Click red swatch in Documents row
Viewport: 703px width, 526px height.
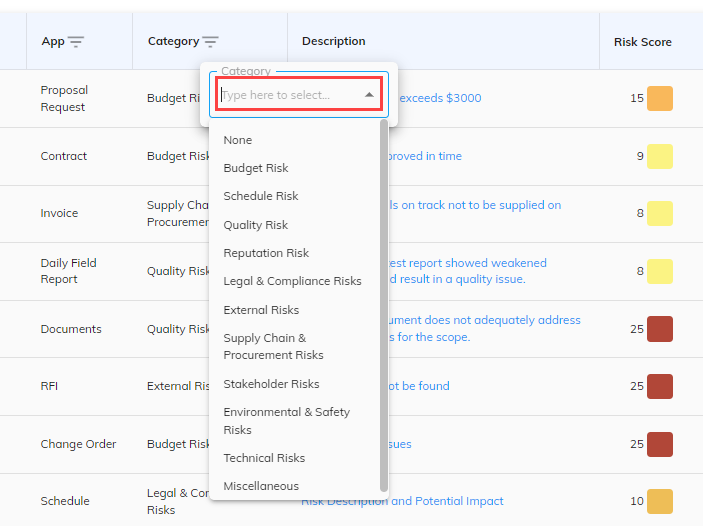coord(660,329)
